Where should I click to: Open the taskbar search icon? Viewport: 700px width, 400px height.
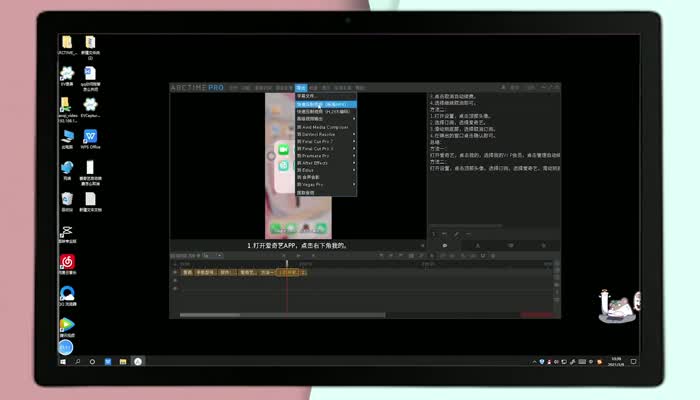coord(78,362)
